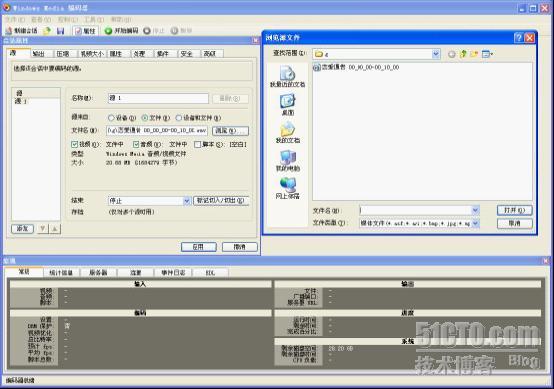Close the monitor panel
Screen dimensions: 554x389
point(546,261)
